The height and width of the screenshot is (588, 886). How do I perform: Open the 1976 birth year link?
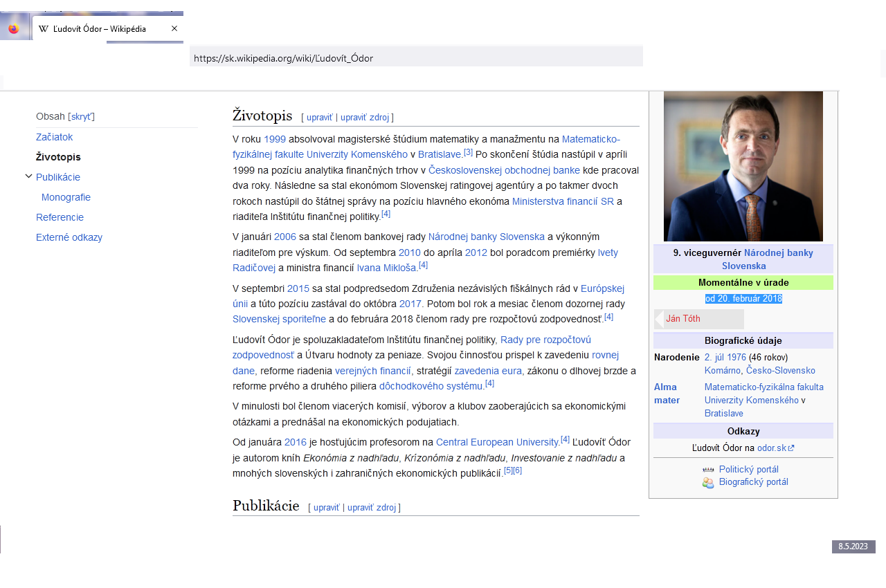(x=736, y=358)
